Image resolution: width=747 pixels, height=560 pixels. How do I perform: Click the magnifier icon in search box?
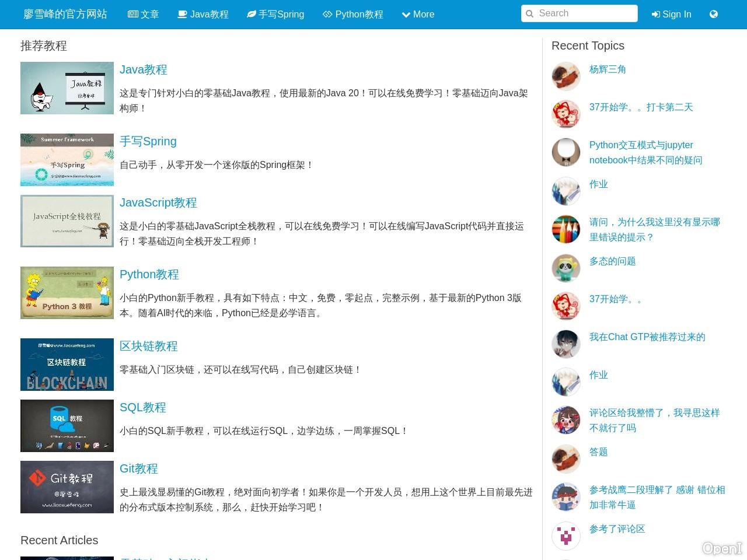(x=529, y=13)
